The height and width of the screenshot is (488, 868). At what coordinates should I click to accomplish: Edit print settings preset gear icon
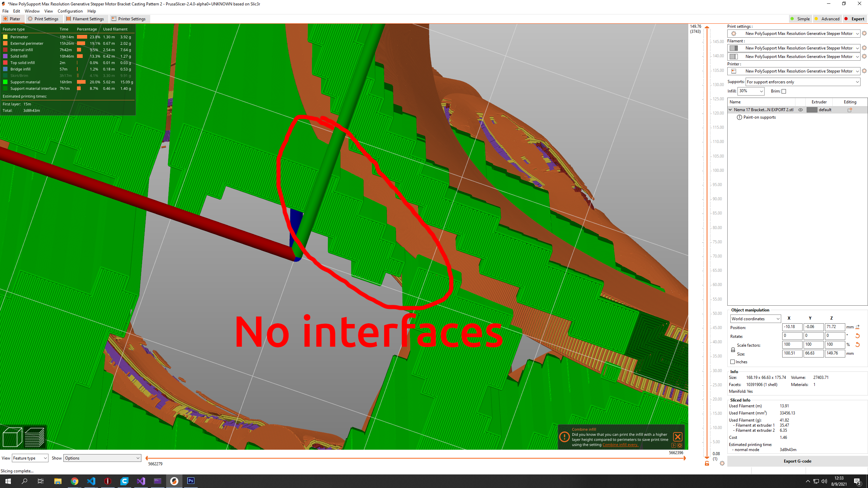pos(864,33)
